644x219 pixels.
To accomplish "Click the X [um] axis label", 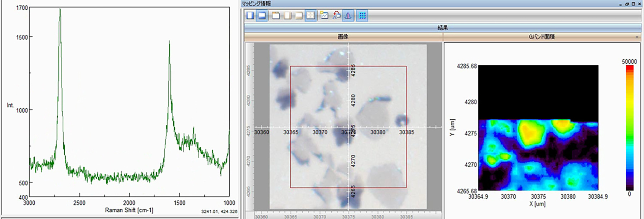I will [x=537, y=204].
